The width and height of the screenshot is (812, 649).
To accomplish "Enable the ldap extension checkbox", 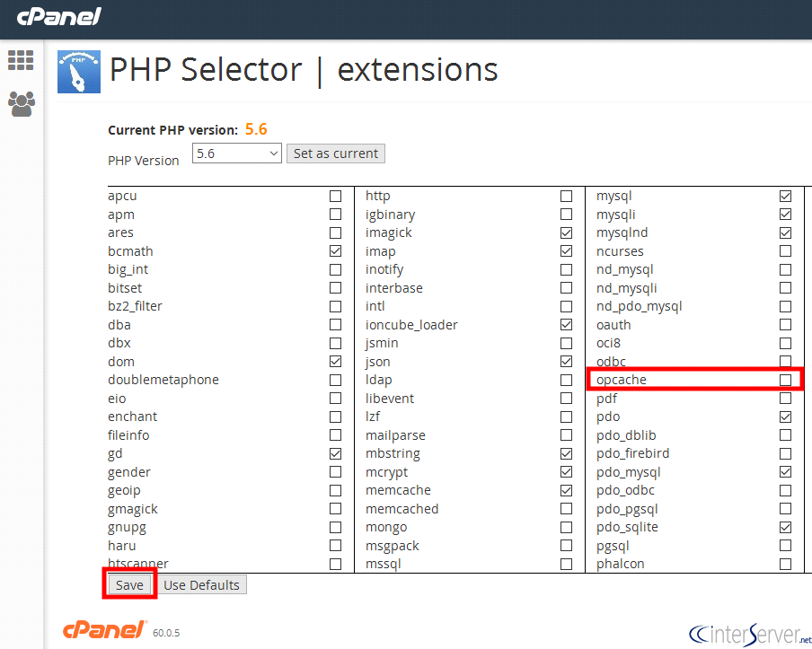I will [x=567, y=380].
